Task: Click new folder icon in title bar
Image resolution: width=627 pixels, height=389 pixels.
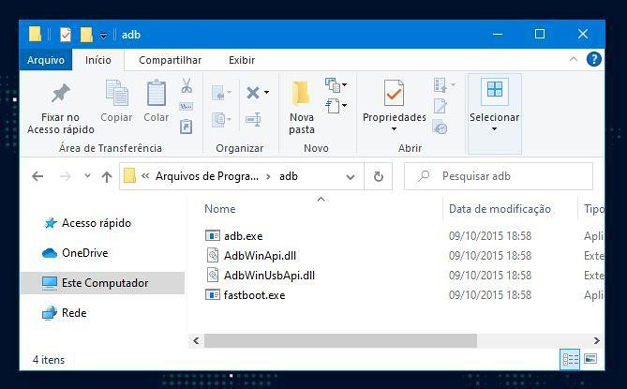Action: (86, 35)
